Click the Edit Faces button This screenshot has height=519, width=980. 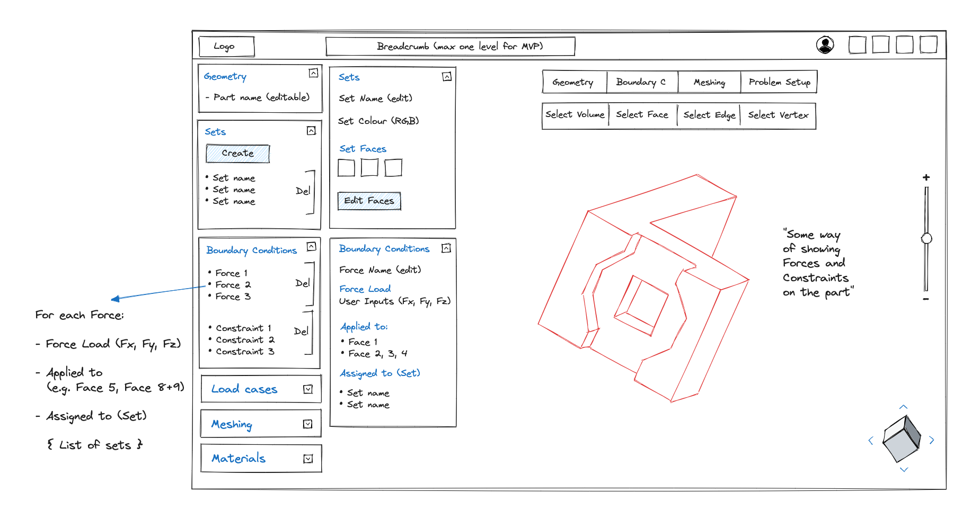pos(369,201)
